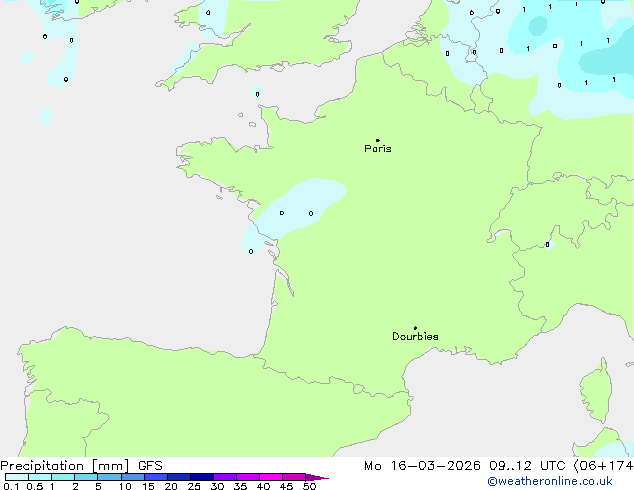This screenshot has height=490, width=634.
Task: Click the legend scale label "20"
Action: 171,486
